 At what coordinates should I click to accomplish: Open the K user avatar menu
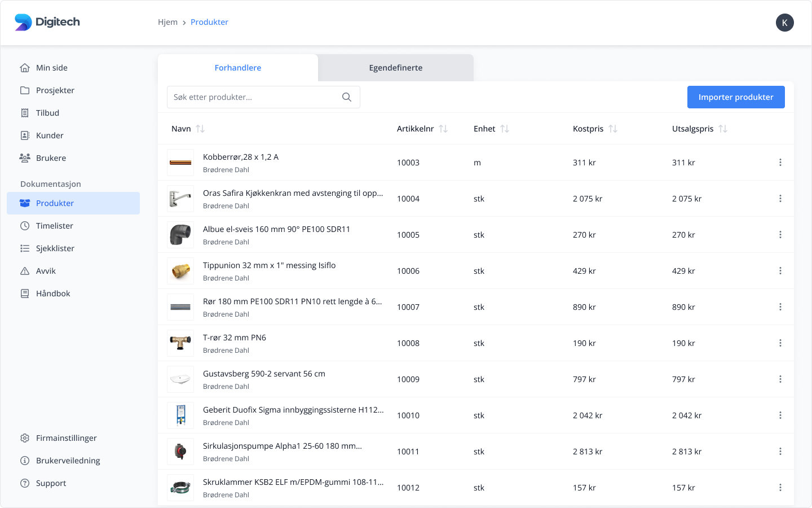pyautogui.click(x=785, y=23)
